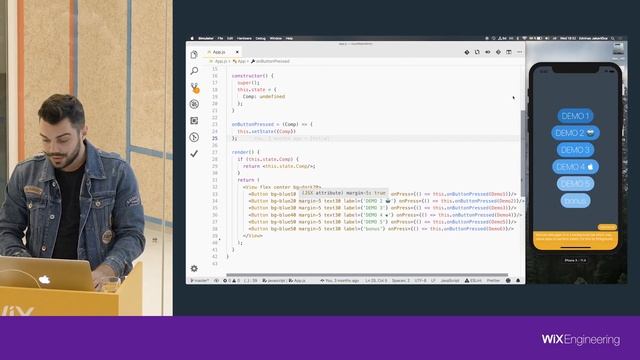Click the eye preview icon in editor toolbar
The width and height of the screenshot is (640, 360).
pos(488,52)
